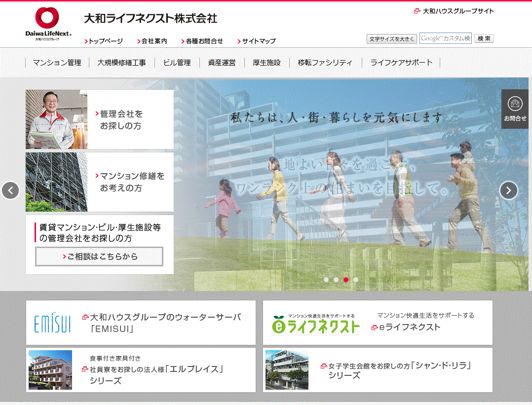The width and height of the screenshot is (532, 405).
Task: Open the EMISUI water server link
Action: tap(162, 323)
